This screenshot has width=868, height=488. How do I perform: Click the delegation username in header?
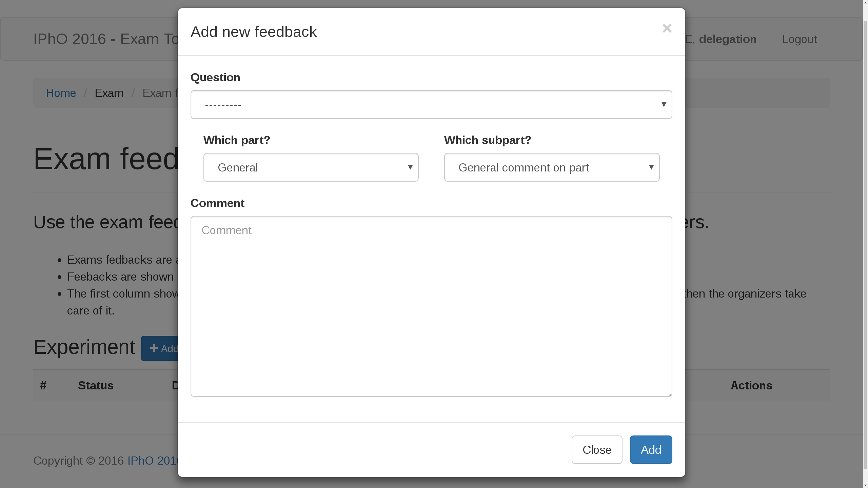(728, 39)
